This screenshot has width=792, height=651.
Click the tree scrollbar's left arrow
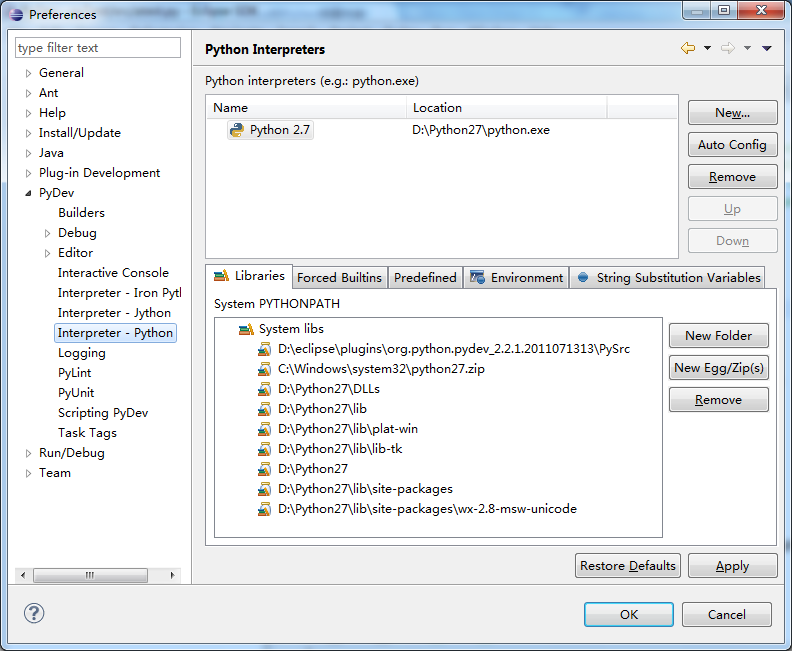tap(23, 575)
